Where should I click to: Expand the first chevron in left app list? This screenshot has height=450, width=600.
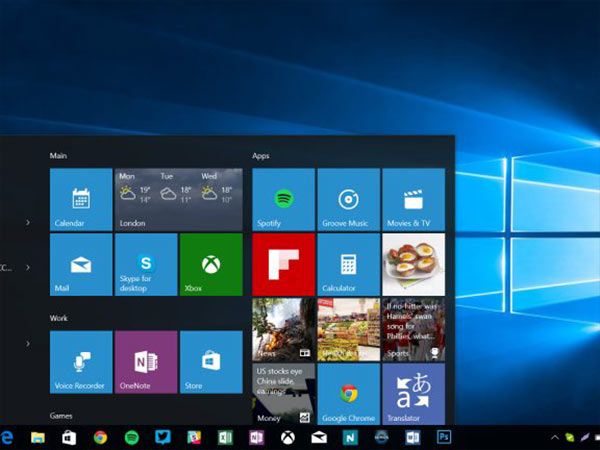click(x=27, y=222)
